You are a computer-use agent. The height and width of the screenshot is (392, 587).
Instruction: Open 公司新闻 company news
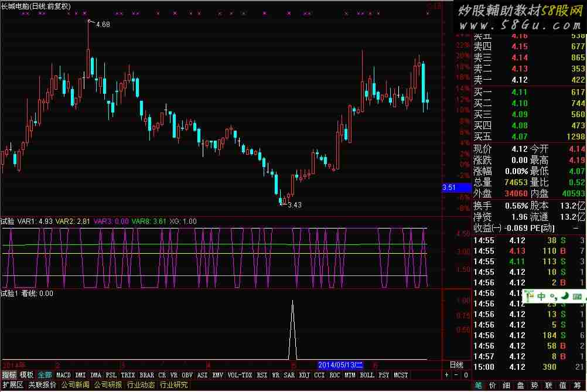(x=75, y=385)
